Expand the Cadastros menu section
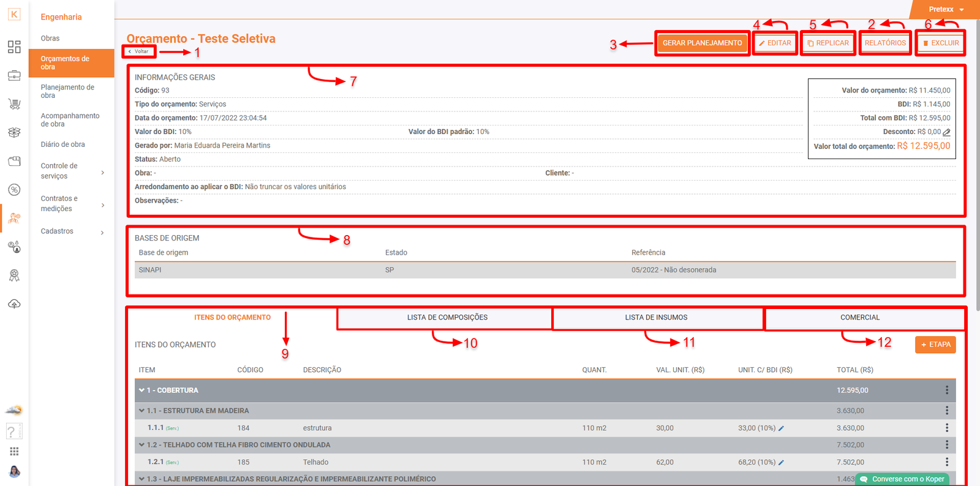 pos(102,232)
